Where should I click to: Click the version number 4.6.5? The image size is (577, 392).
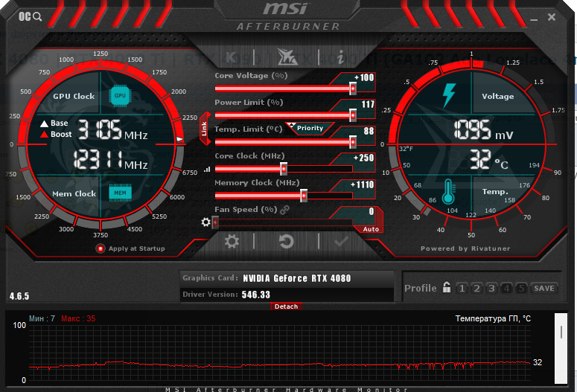(x=19, y=296)
